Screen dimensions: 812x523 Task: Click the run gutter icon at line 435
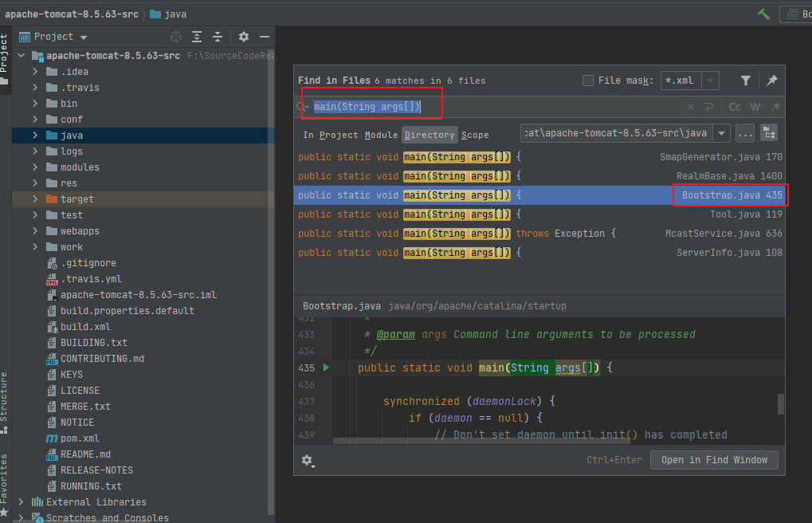326,368
